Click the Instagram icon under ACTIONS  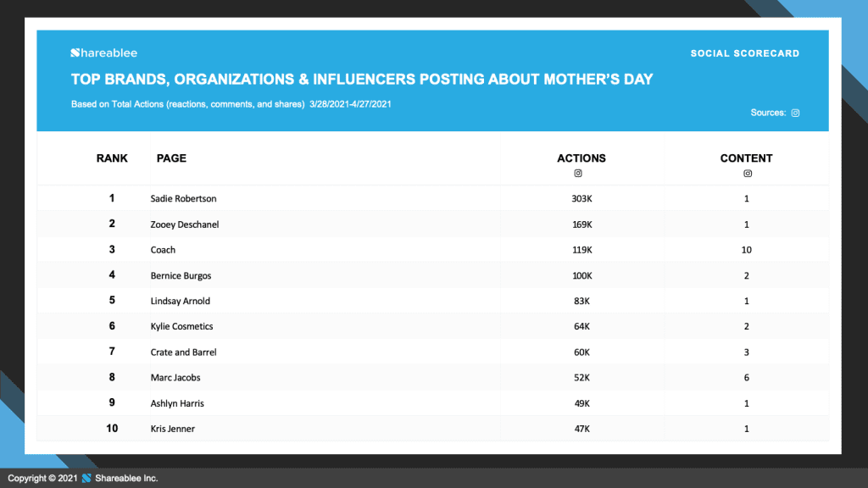pyautogui.click(x=578, y=174)
